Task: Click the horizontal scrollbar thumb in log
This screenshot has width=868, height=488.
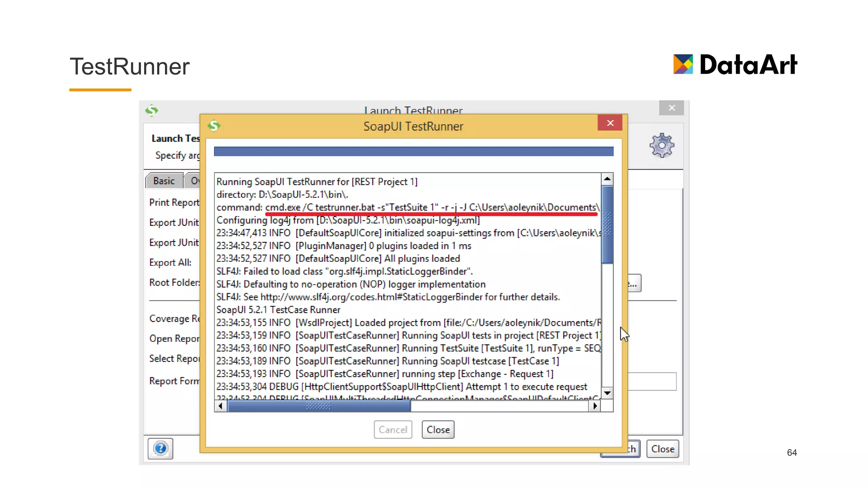Action: 319,406
